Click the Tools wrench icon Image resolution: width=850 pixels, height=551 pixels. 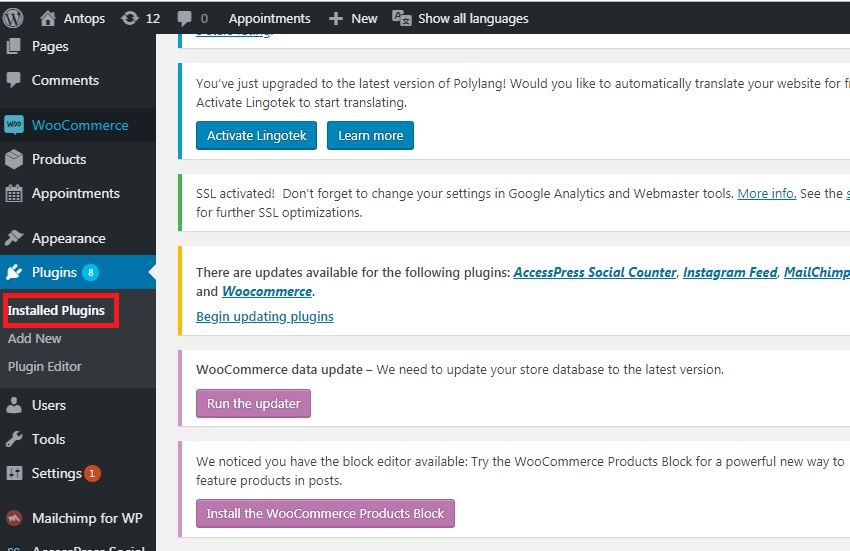14,439
